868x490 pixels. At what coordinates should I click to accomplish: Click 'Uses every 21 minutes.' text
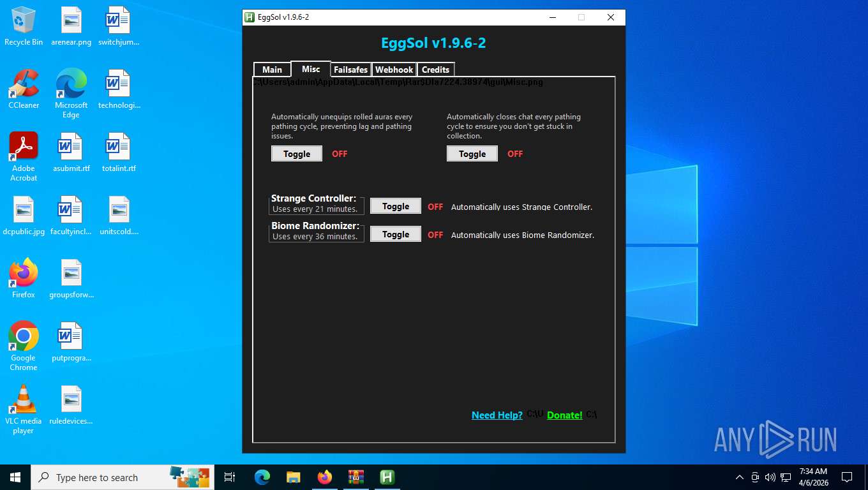[315, 209]
